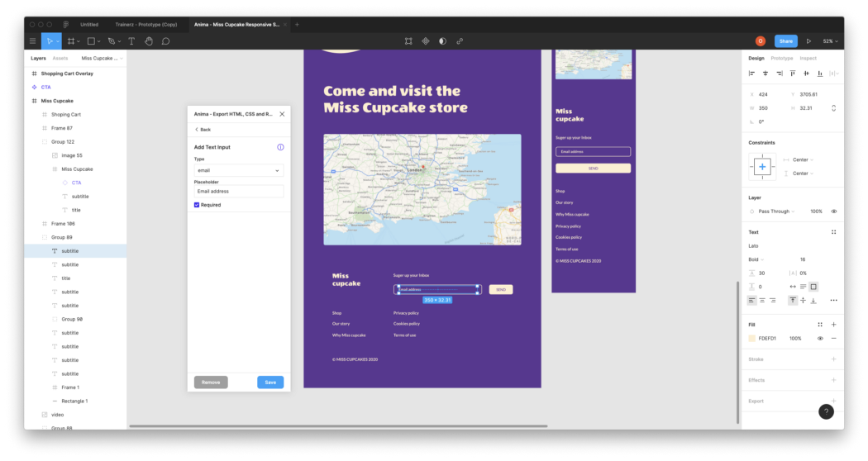Click the text align right icon

[x=773, y=301]
